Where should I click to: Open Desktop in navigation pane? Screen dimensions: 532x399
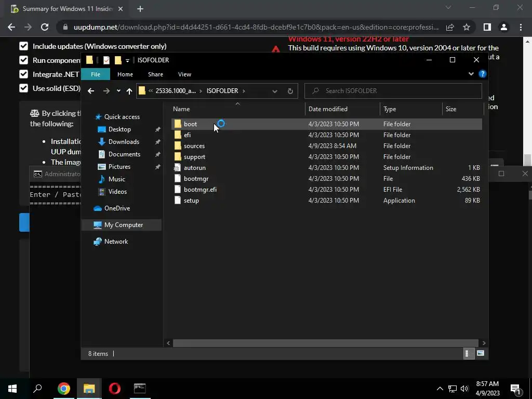(119, 129)
